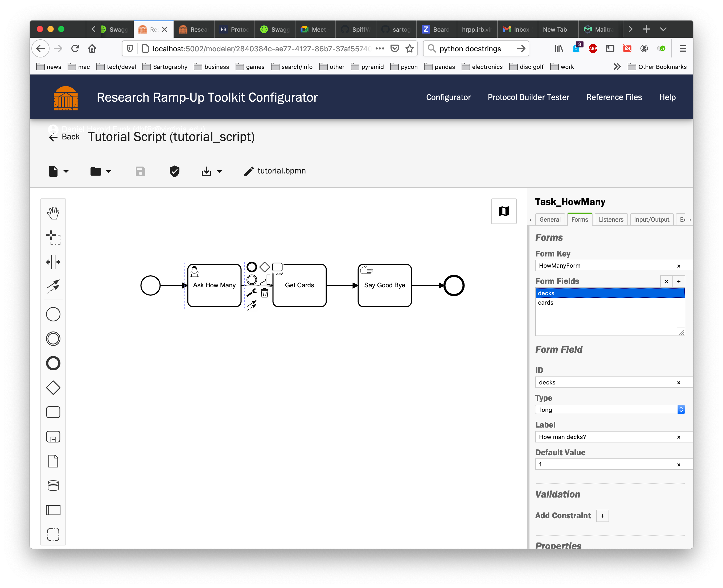Activate the hand tool in palette
Viewport: 723px width, 588px height.
click(53, 213)
